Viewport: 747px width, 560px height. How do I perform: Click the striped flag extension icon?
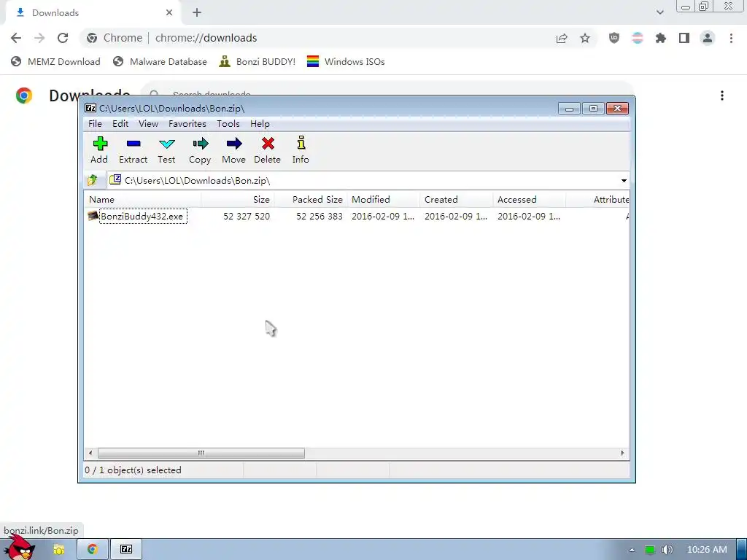click(x=638, y=38)
